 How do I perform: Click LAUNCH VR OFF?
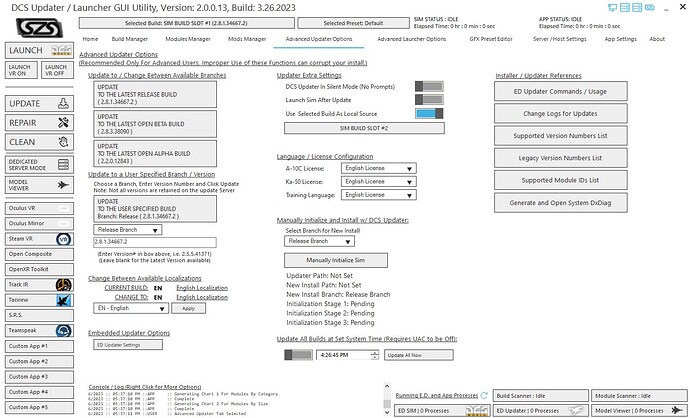[57, 70]
